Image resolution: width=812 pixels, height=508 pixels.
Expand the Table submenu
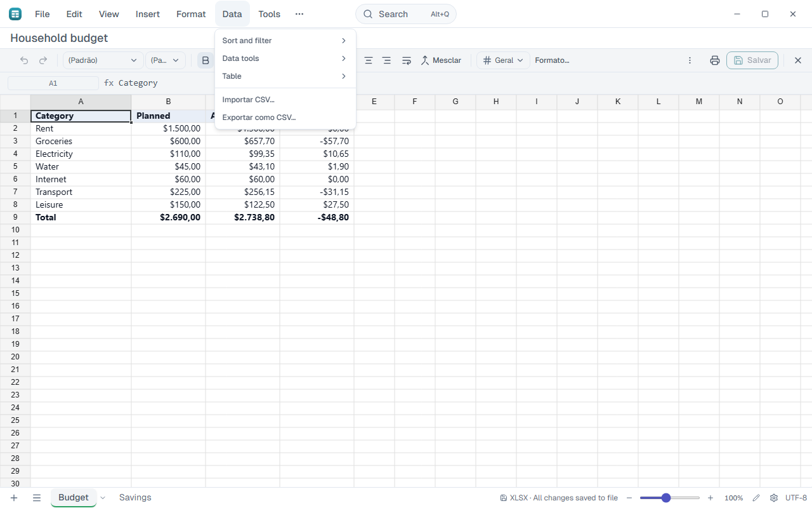point(285,76)
